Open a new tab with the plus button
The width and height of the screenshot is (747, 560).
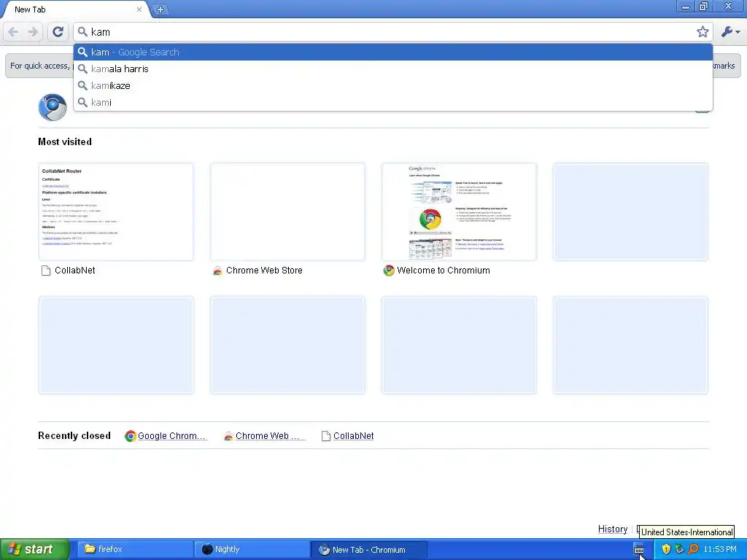(160, 9)
